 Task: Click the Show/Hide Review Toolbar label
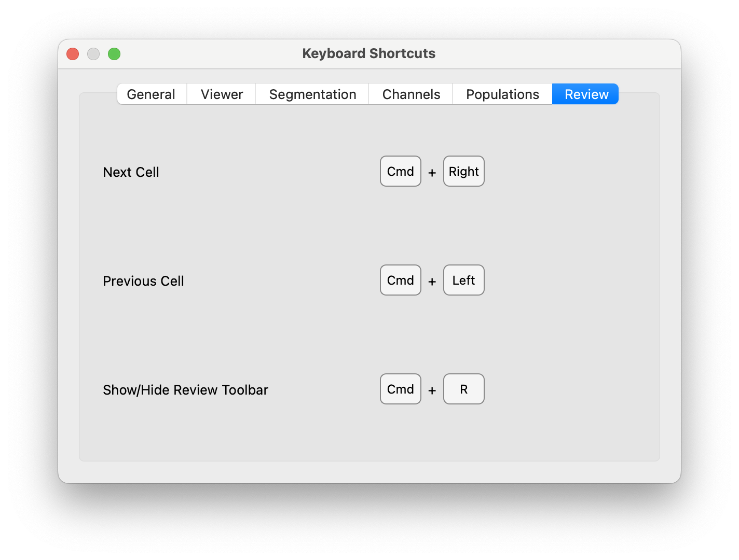pyautogui.click(x=185, y=389)
